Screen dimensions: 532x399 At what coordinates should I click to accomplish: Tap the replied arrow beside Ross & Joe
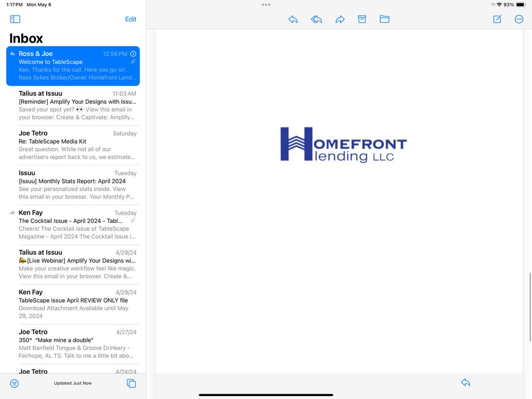click(13, 54)
